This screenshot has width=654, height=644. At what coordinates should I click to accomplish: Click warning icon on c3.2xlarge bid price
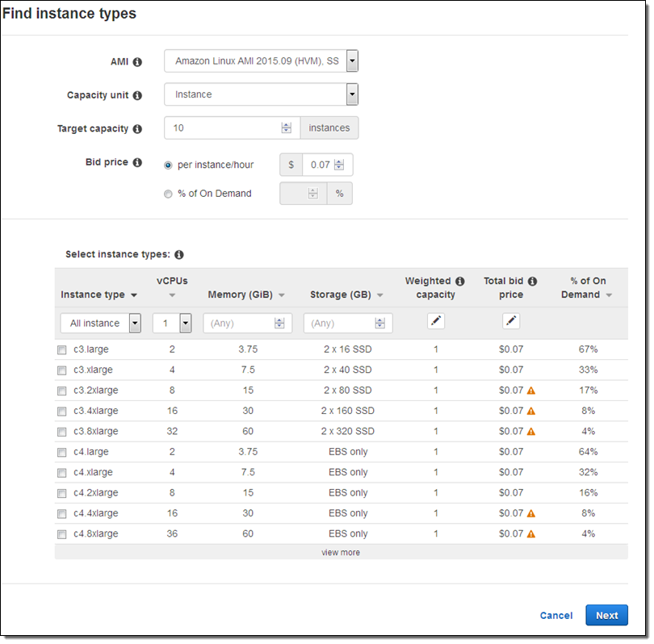[531, 391]
